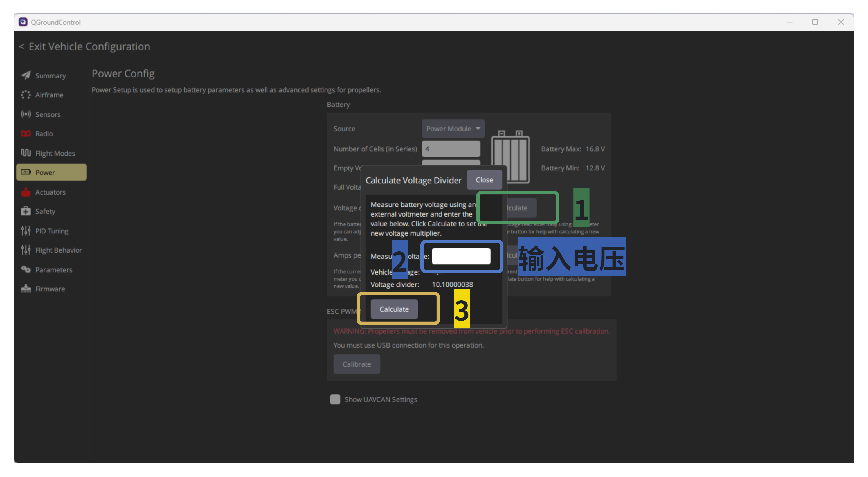Open the Safety medical-kit icon
The height and width of the screenshot is (477, 868).
tap(26, 211)
